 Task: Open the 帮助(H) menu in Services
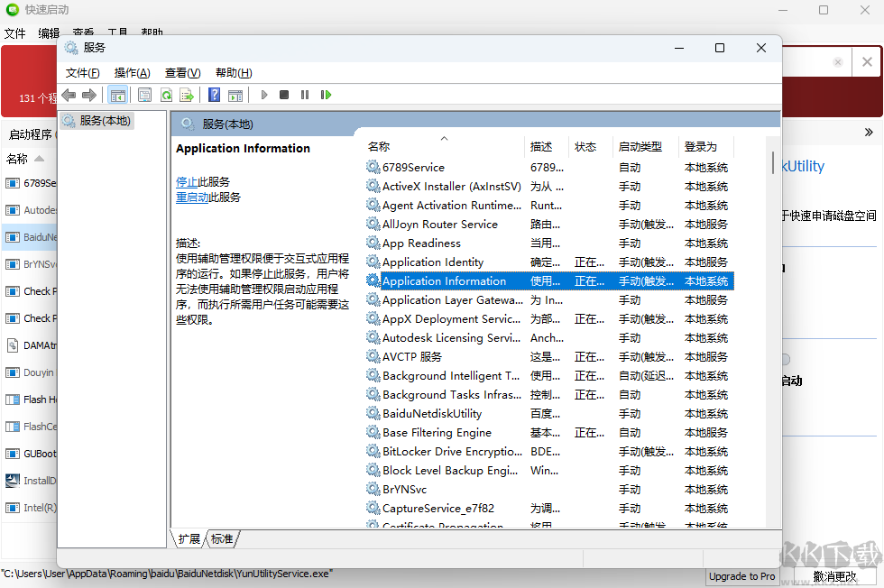[x=234, y=73]
